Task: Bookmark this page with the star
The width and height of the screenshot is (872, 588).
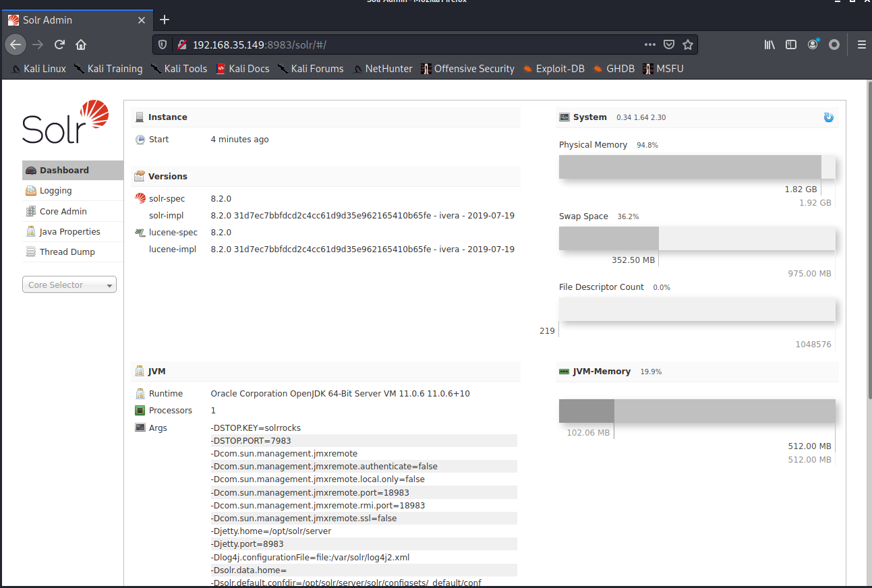Action: point(688,45)
